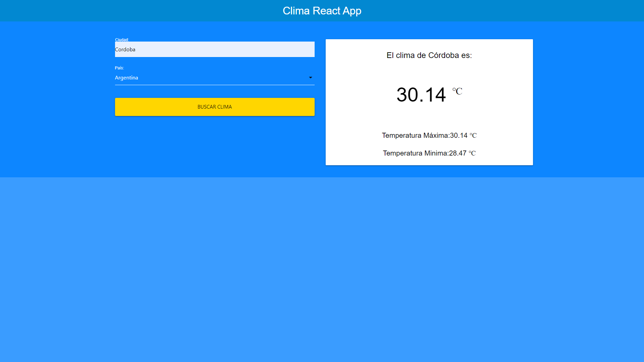
Task: Open the País dropdown showing Argentina
Action: 215,77
